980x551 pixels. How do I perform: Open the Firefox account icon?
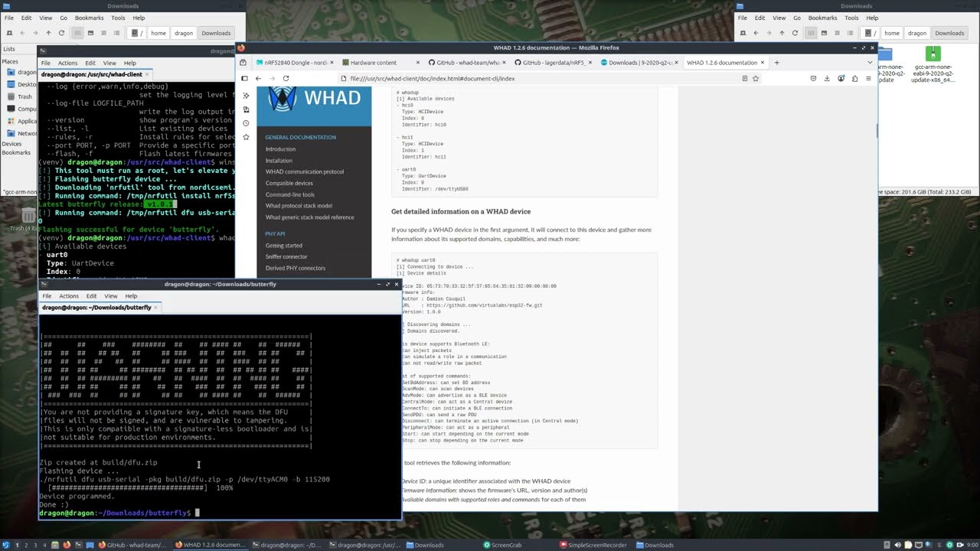(x=841, y=78)
